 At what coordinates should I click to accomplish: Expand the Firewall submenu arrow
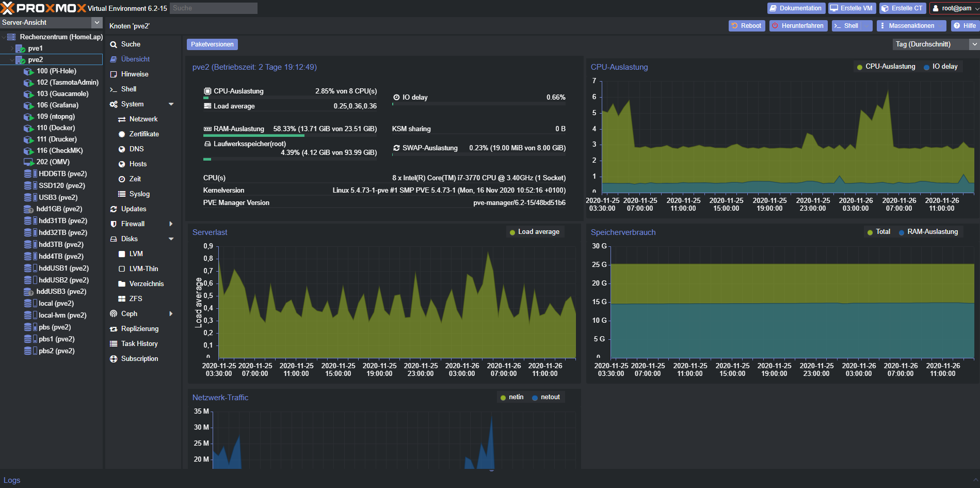(171, 224)
